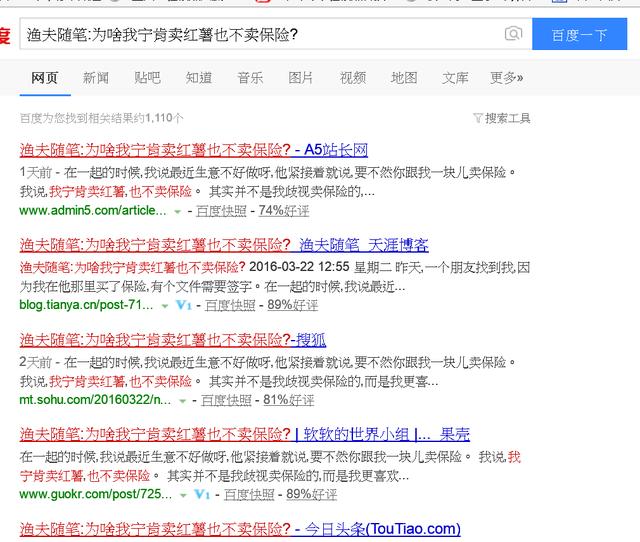Screen dimensions: 640x542
Task: Click the V1 badge on tianya result
Action: point(184,305)
